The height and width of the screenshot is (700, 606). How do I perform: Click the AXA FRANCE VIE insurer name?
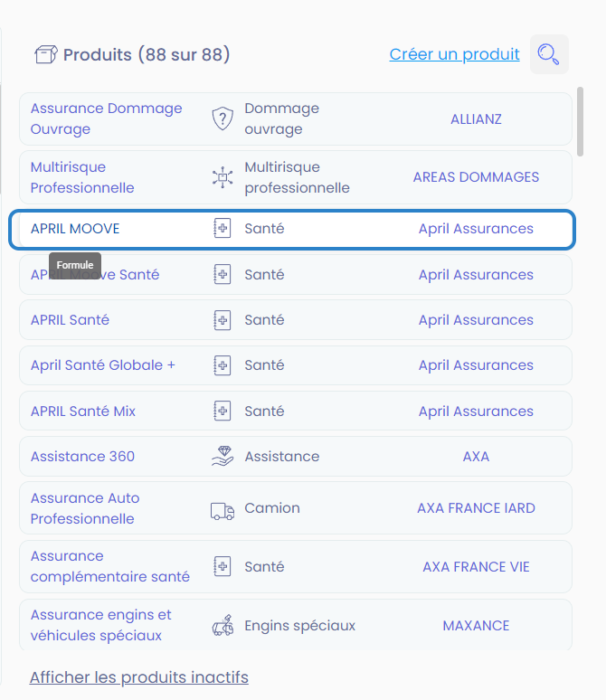476,566
